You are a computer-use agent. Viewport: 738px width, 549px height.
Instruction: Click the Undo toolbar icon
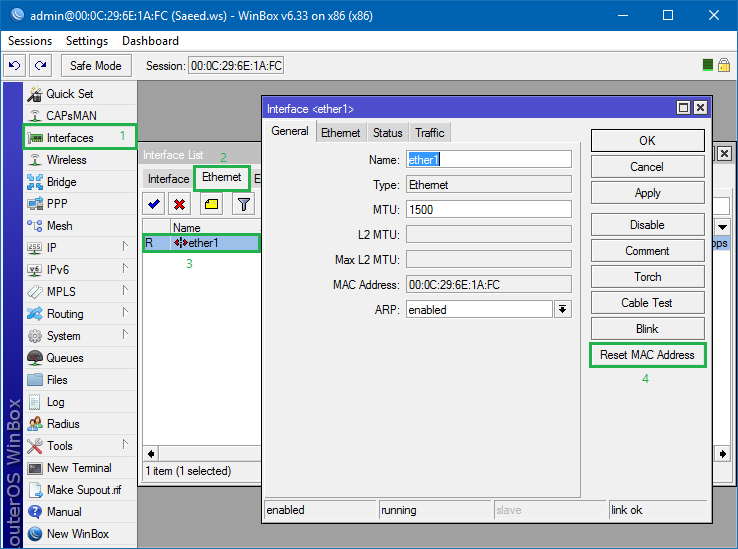pos(15,65)
